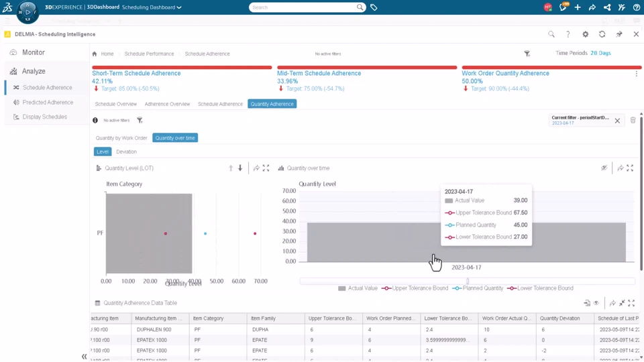Select the Level sub-tab
Image resolution: width=644 pixels, height=362 pixels.
102,152
